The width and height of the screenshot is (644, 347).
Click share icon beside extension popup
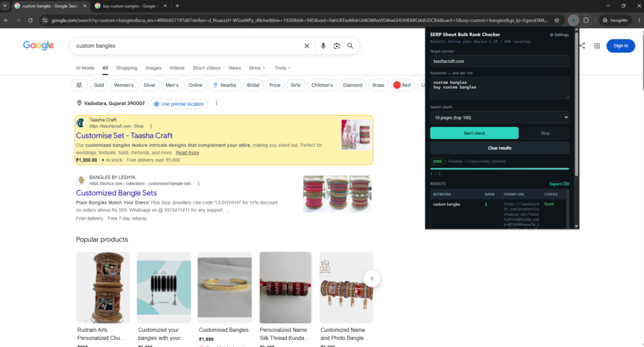click(x=582, y=46)
